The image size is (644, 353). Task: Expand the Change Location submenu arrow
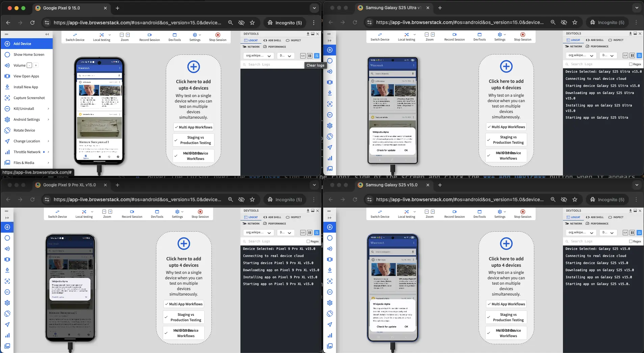pyautogui.click(x=48, y=141)
